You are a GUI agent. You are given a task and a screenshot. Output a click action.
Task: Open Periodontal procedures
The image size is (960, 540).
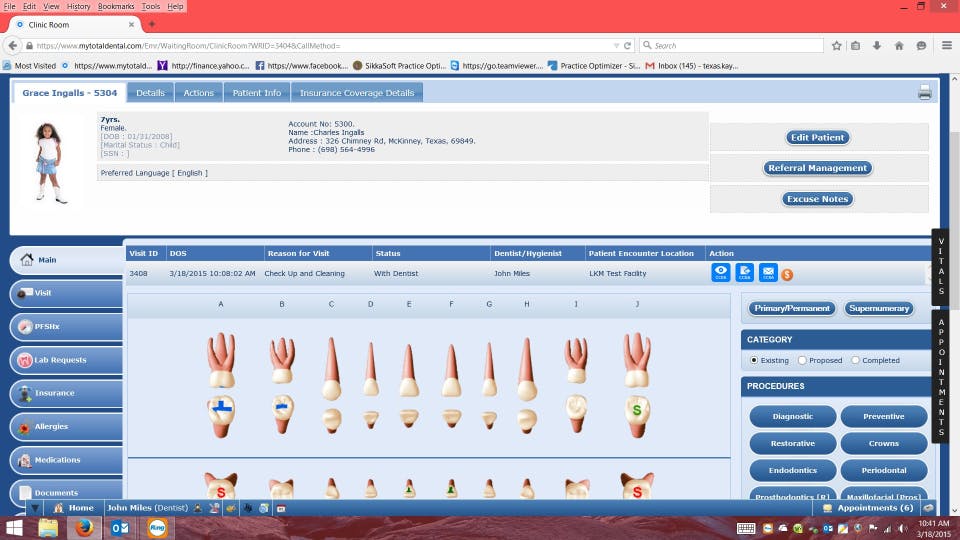(x=883, y=470)
